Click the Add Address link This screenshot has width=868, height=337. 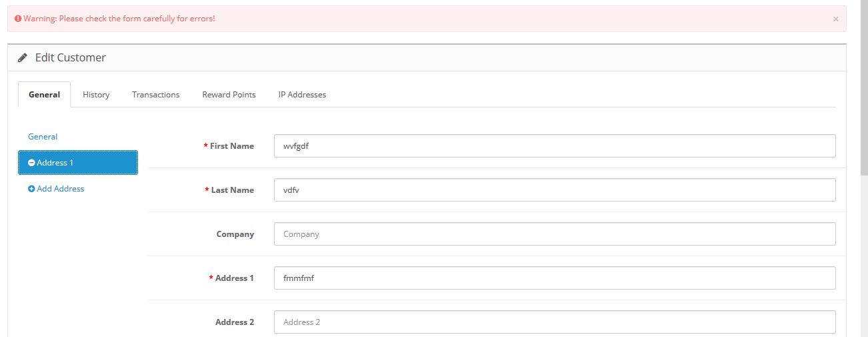click(61, 189)
